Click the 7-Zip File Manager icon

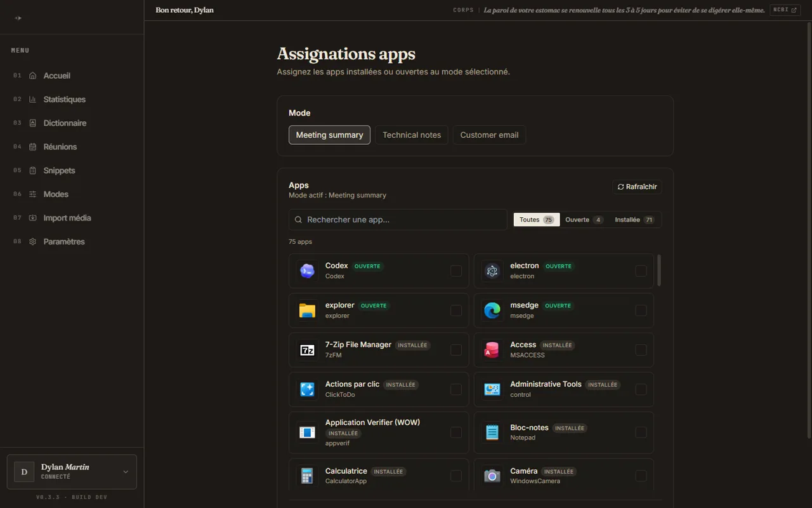coord(307,350)
